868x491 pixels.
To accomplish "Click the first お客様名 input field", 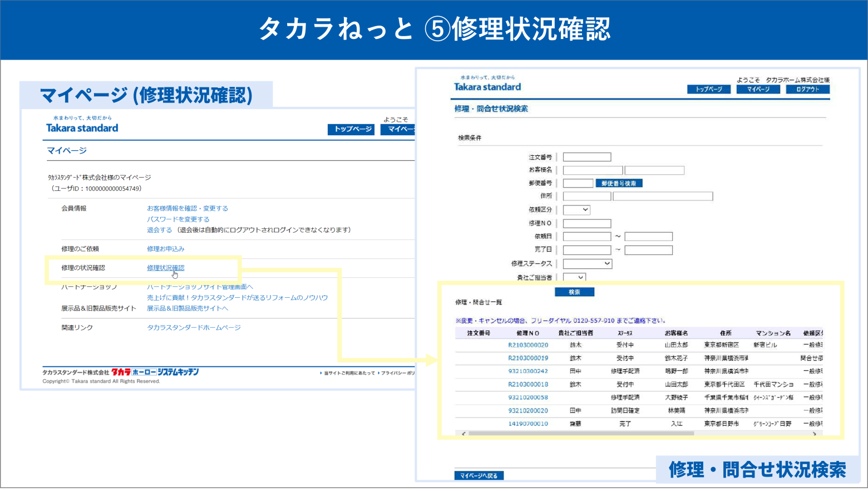I will [x=593, y=170].
